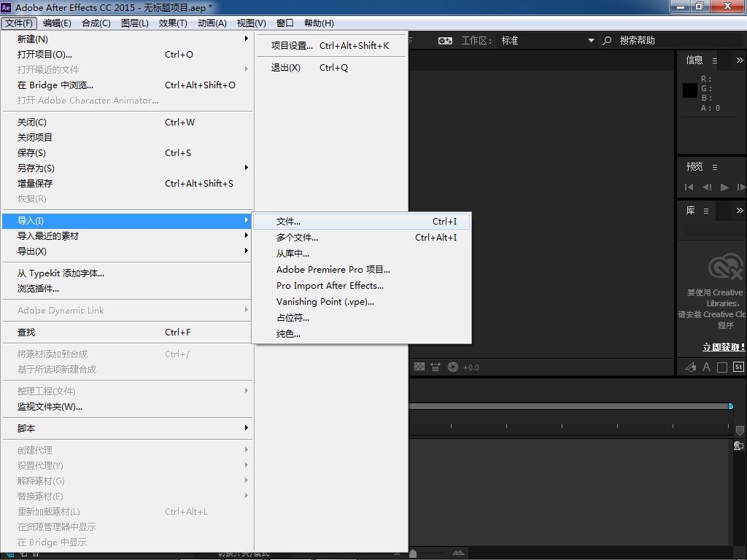Click the first frame button in 预览 panel
This screenshot has width=747, height=560.
(689, 187)
